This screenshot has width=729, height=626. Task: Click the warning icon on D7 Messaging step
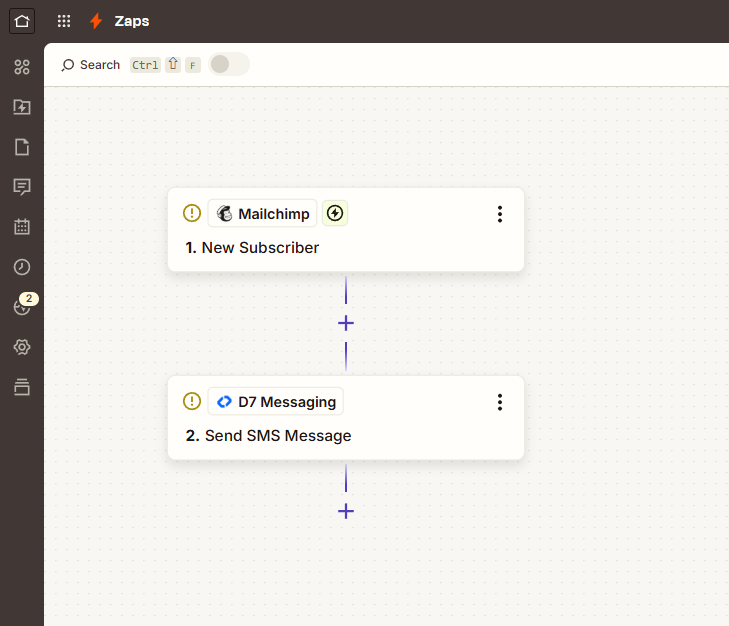coord(192,401)
